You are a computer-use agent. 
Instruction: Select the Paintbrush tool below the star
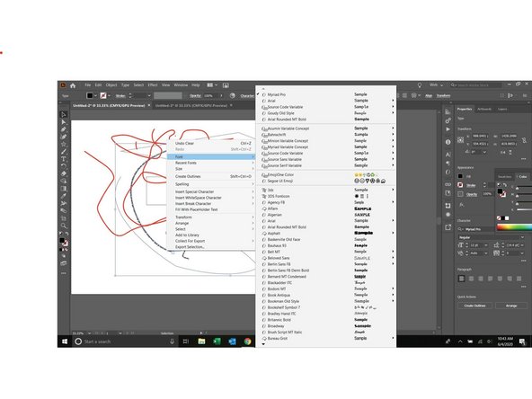[64, 151]
